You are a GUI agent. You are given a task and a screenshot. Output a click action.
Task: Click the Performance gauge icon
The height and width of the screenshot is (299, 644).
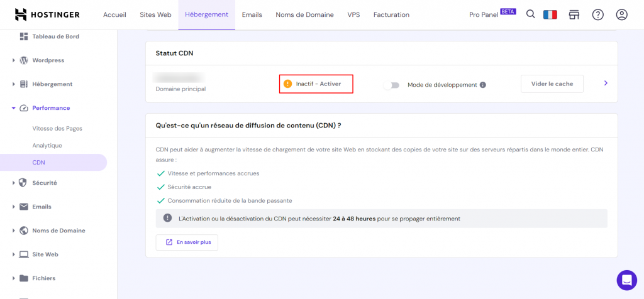coord(24,108)
